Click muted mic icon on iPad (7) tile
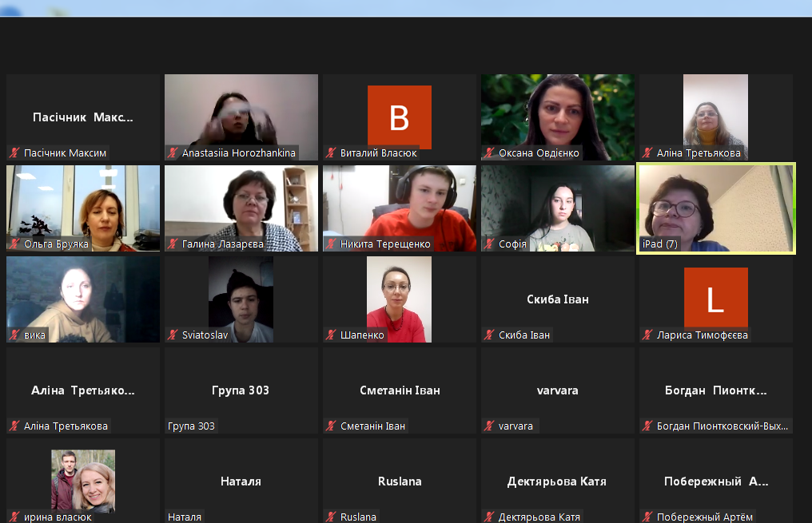The width and height of the screenshot is (812, 523). tap(647, 244)
